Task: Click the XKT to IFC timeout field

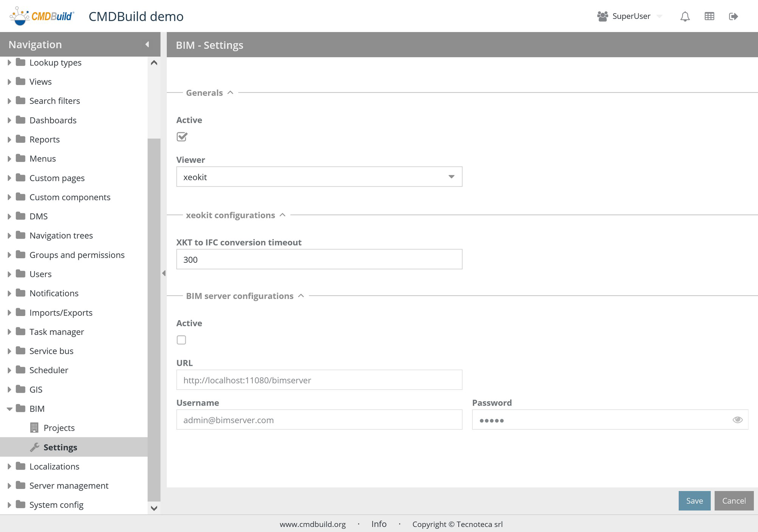Action: tap(319, 259)
